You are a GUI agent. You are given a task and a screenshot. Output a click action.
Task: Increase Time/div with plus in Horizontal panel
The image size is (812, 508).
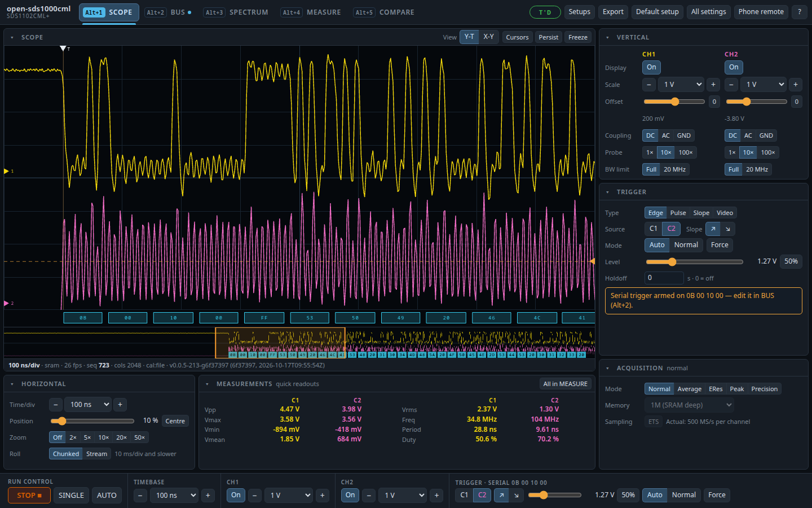click(120, 405)
